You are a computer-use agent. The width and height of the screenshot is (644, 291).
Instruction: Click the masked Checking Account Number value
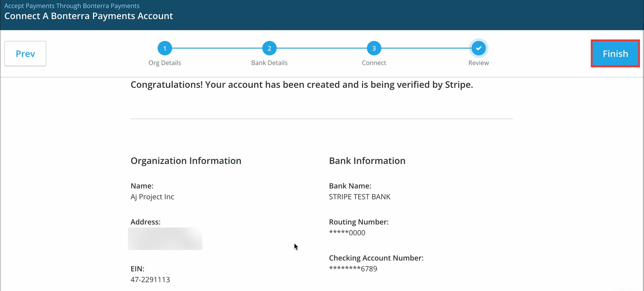tap(353, 268)
